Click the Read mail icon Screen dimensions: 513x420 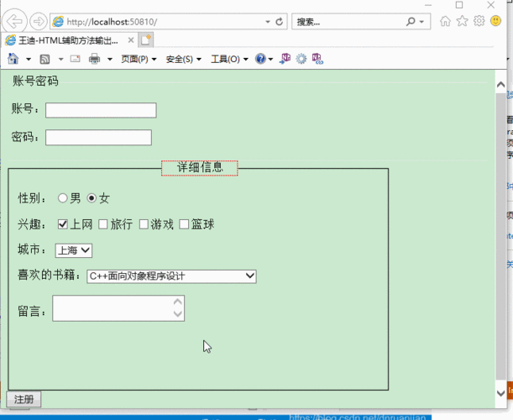[x=75, y=59]
